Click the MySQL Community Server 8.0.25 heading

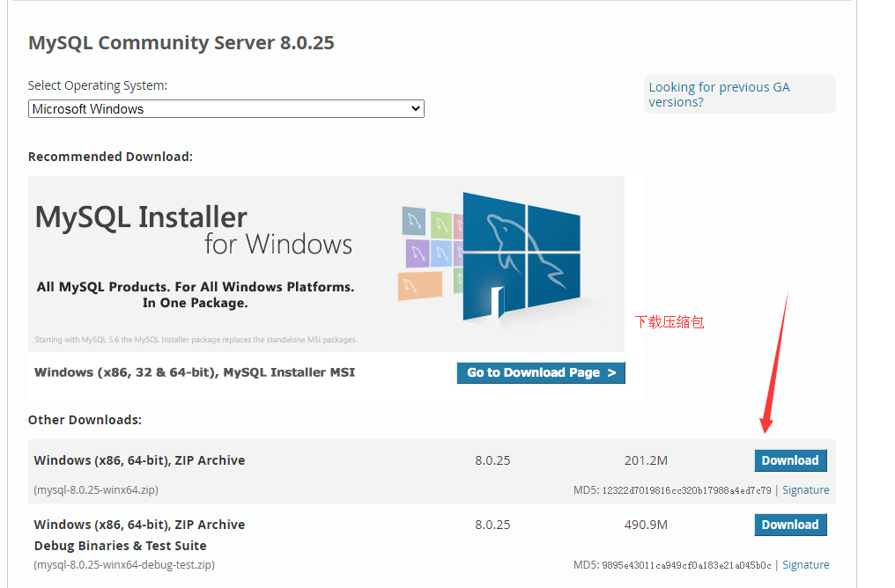[181, 43]
